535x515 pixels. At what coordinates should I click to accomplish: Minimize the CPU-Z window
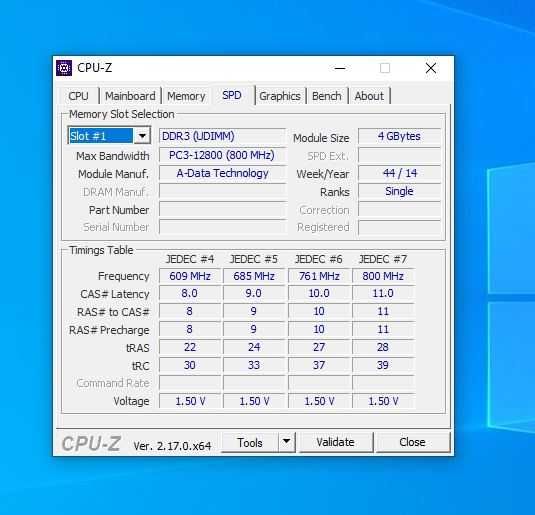[x=340, y=68]
